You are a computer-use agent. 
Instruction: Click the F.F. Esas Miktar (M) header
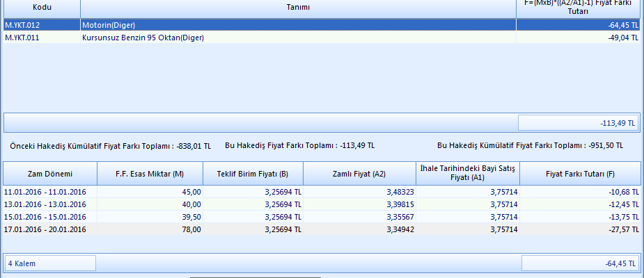coord(150,173)
